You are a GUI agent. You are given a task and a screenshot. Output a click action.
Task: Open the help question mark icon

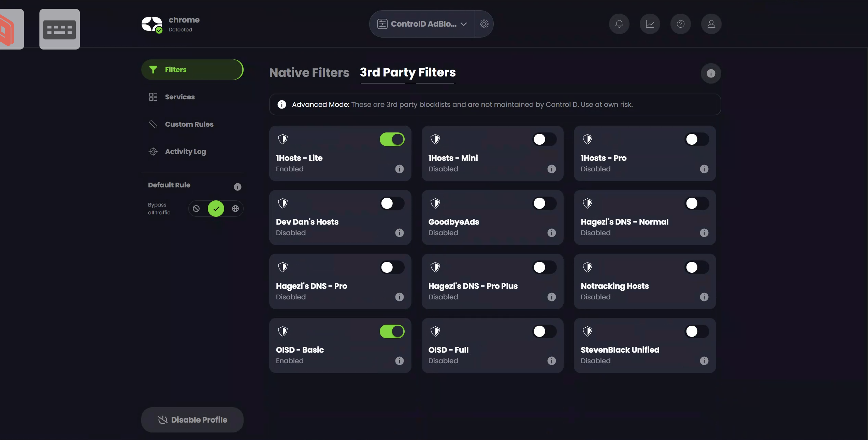[680, 24]
